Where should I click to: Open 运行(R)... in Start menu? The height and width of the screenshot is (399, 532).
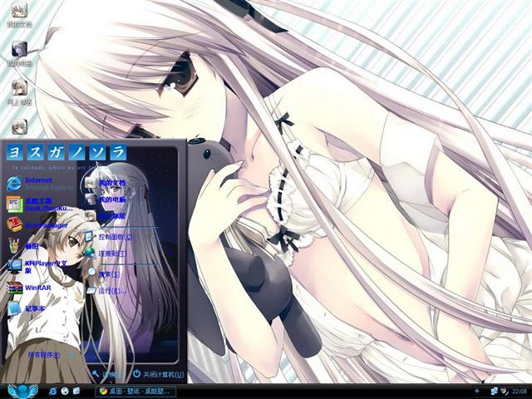[106, 291]
